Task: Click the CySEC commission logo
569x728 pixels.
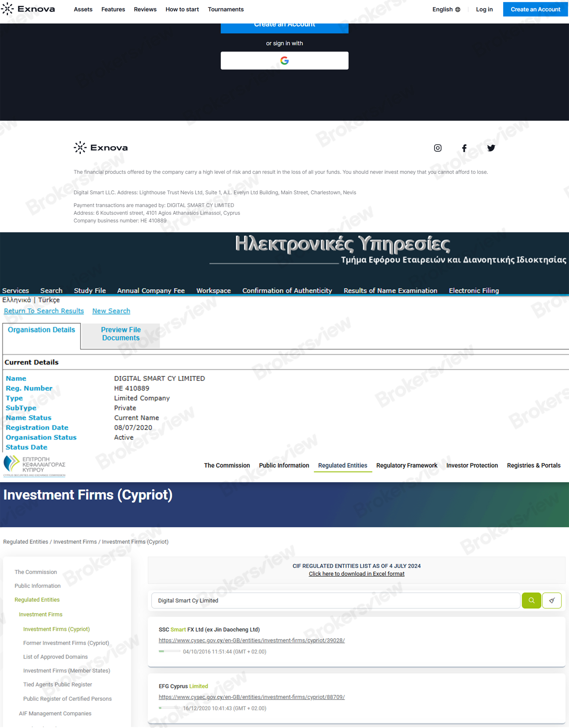Action: point(34,466)
